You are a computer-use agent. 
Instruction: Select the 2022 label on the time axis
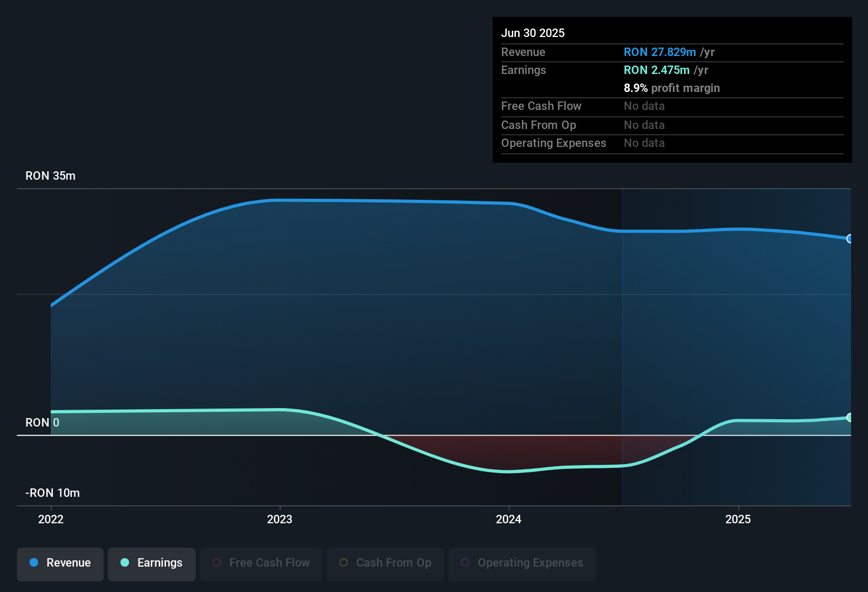[51, 519]
